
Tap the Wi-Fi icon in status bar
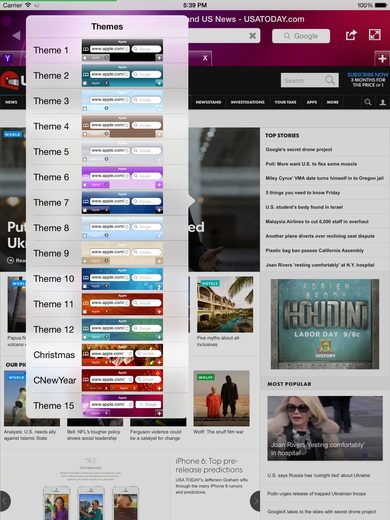28,5
